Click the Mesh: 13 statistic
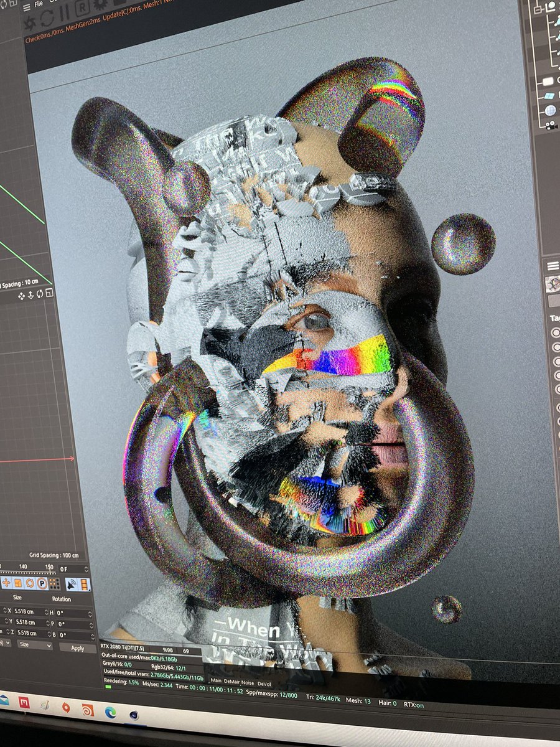This screenshot has height=747, width=560. [x=358, y=701]
